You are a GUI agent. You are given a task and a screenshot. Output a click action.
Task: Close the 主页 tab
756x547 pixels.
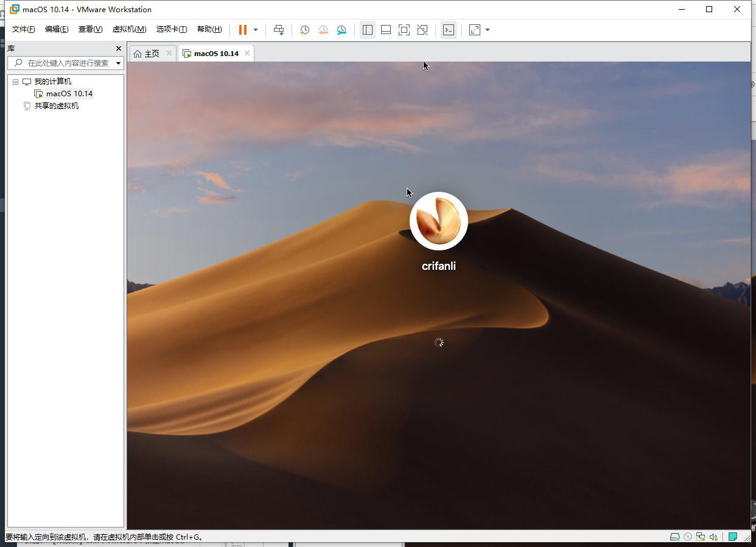pos(169,53)
